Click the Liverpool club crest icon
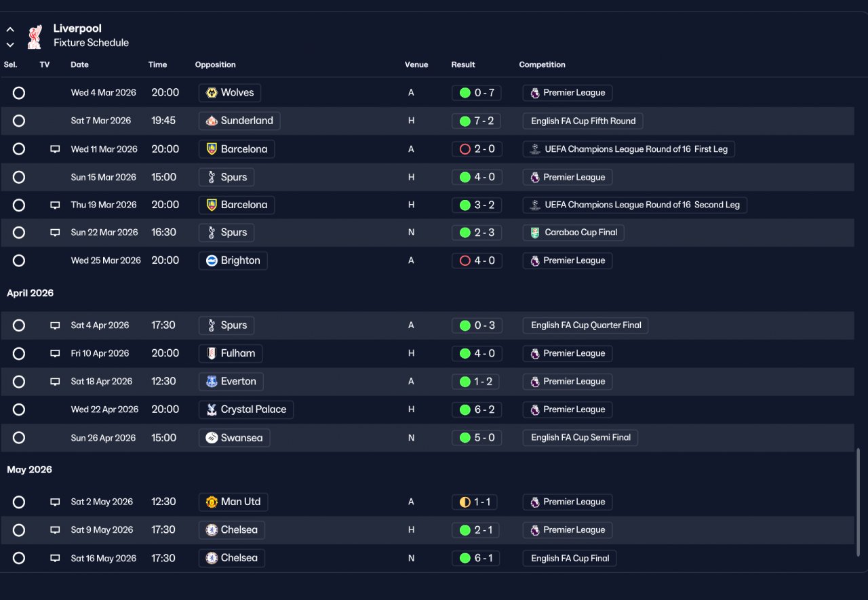Screen dimensions: 868x600 point(34,37)
